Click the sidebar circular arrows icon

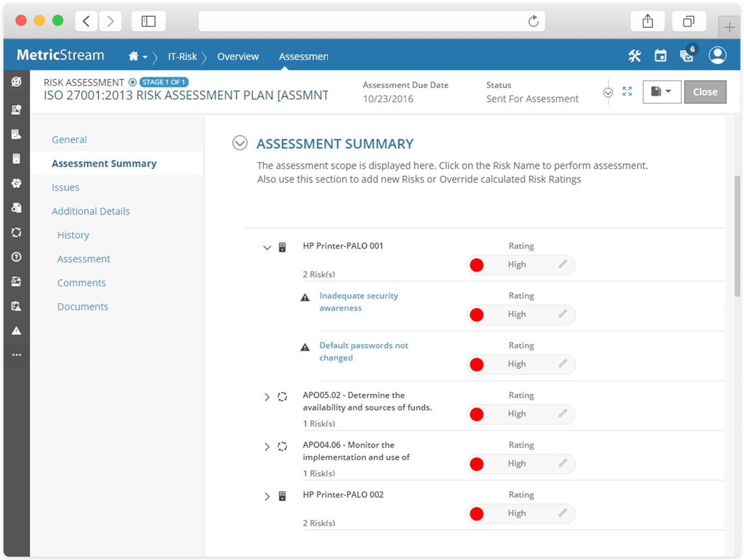pos(17,232)
